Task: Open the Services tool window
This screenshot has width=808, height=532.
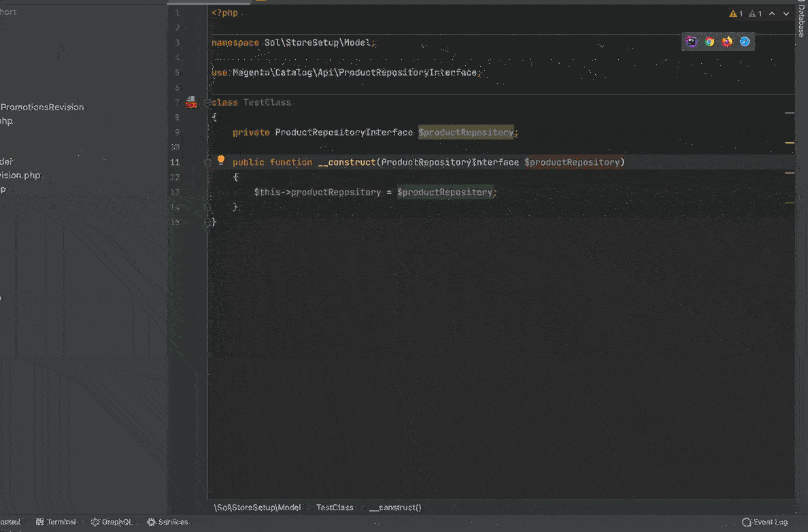Action: [x=167, y=522]
